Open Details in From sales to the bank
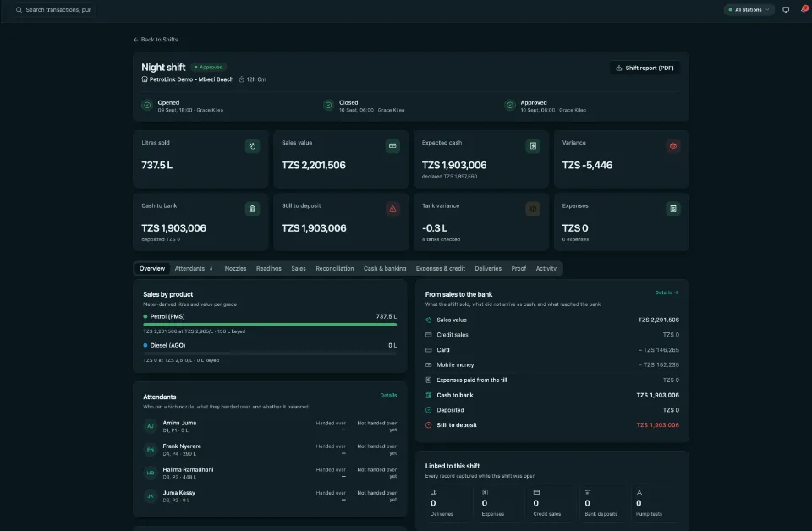The image size is (812, 531). point(667,293)
